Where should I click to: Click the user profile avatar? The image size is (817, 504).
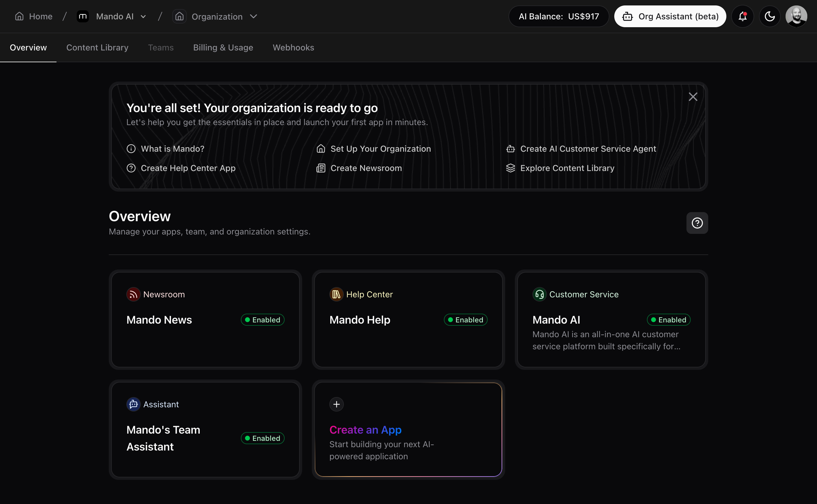pyautogui.click(x=796, y=16)
